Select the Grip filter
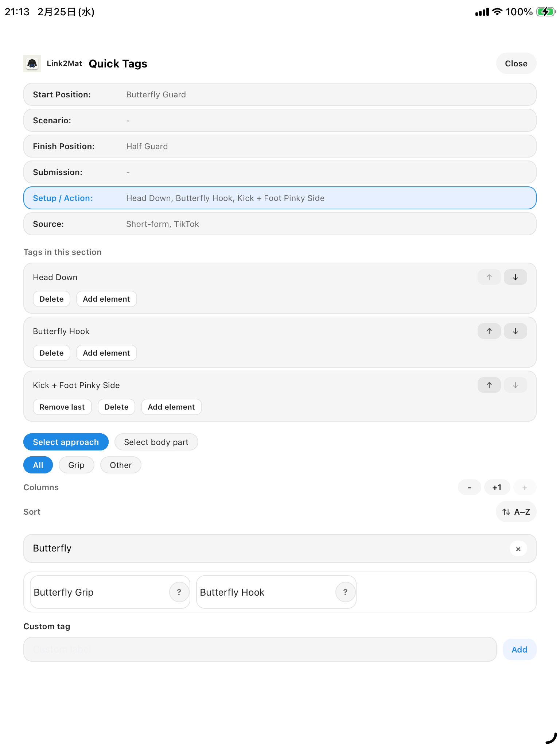Screen dimensions: 560x747 (x=76, y=465)
